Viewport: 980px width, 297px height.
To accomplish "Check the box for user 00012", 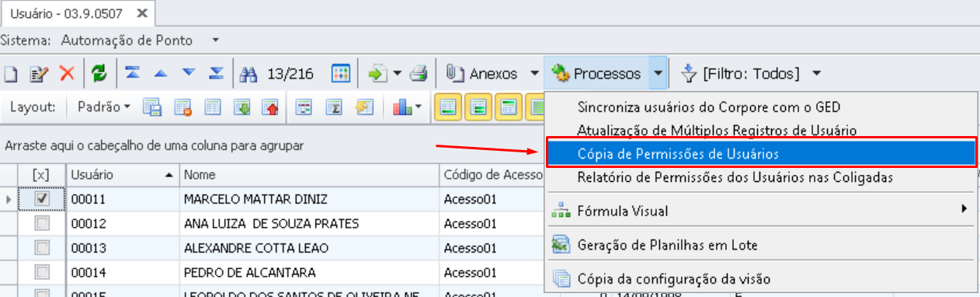I will (x=43, y=224).
